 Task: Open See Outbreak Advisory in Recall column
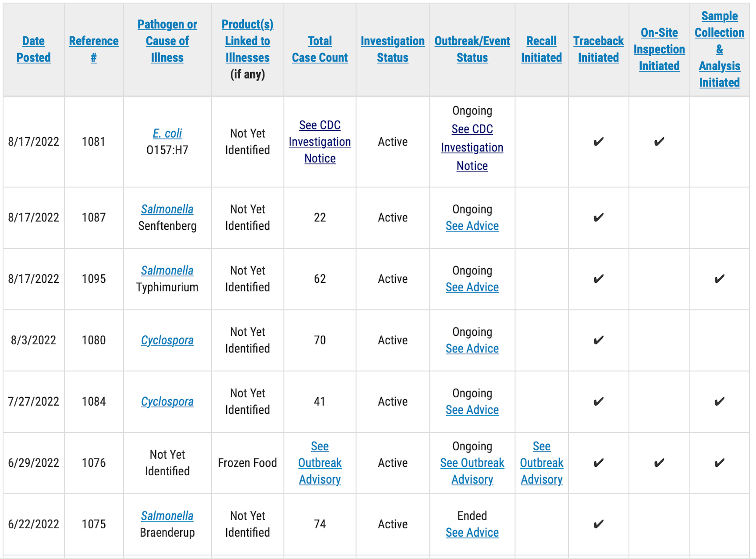541,463
